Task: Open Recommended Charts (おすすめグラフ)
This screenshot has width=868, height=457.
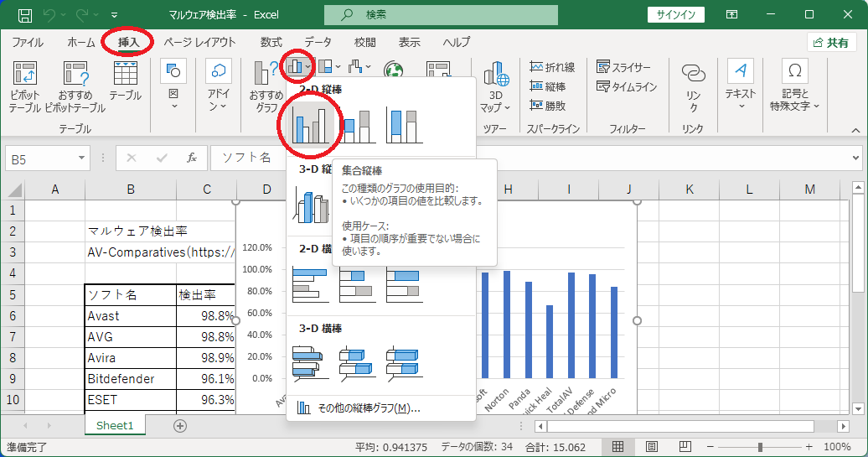Action: click(265, 87)
